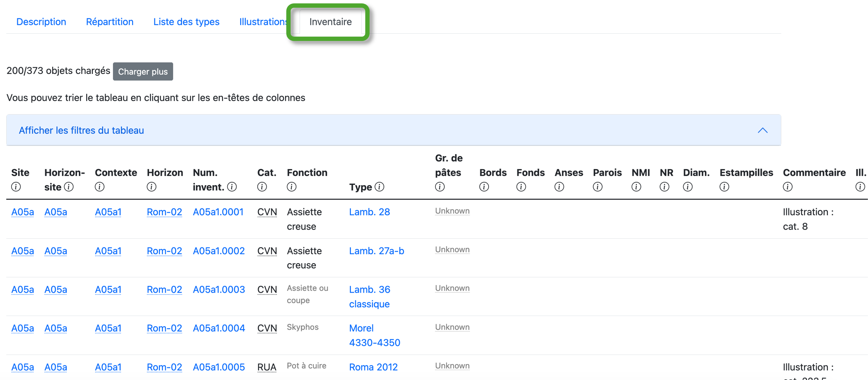Image resolution: width=868 pixels, height=380 pixels.
Task: Expand Afficher les filtres du tableau
Action: pos(81,130)
